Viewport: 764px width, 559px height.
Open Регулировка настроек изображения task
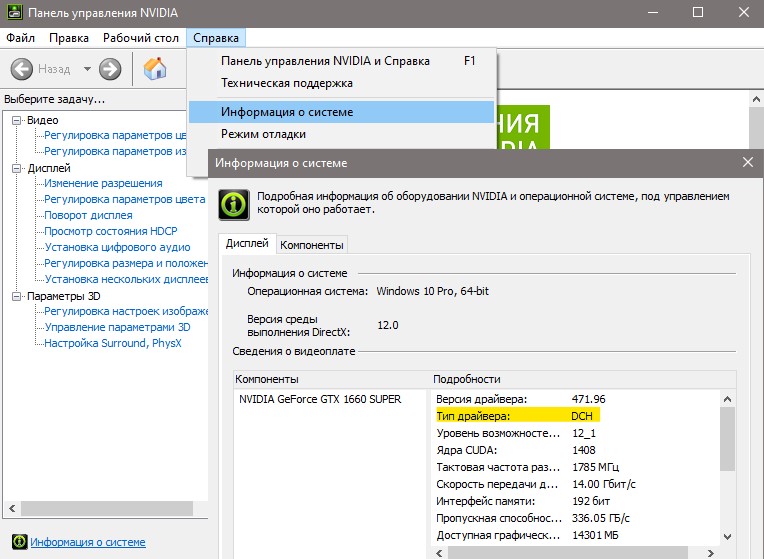point(126,311)
